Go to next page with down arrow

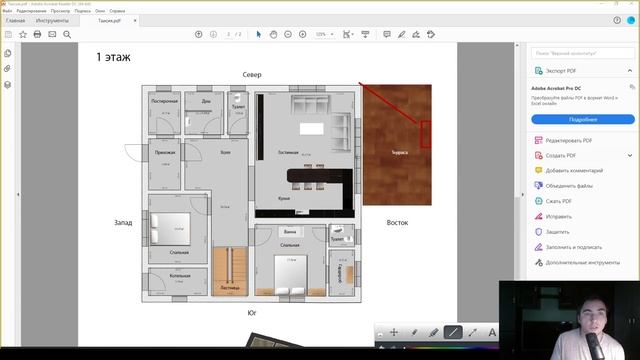[213, 35]
